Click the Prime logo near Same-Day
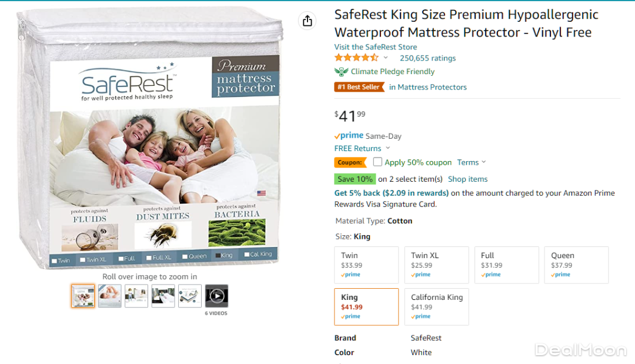Image resolution: width=635 pixels, height=364 pixels. click(x=349, y=136)
